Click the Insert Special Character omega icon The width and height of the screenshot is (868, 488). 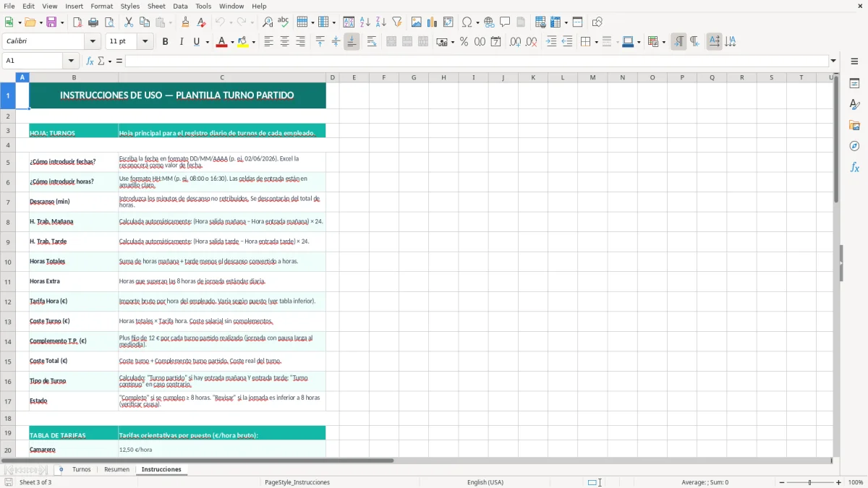[x=467, y=22]
